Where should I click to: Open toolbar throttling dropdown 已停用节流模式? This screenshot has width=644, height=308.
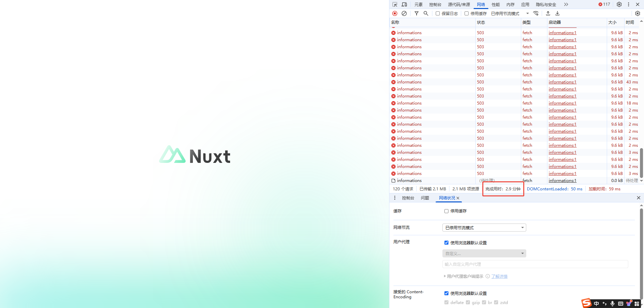[509, 13]
